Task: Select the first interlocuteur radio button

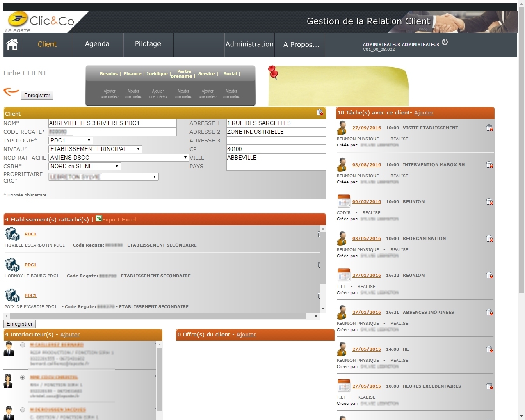Action: 23,345
